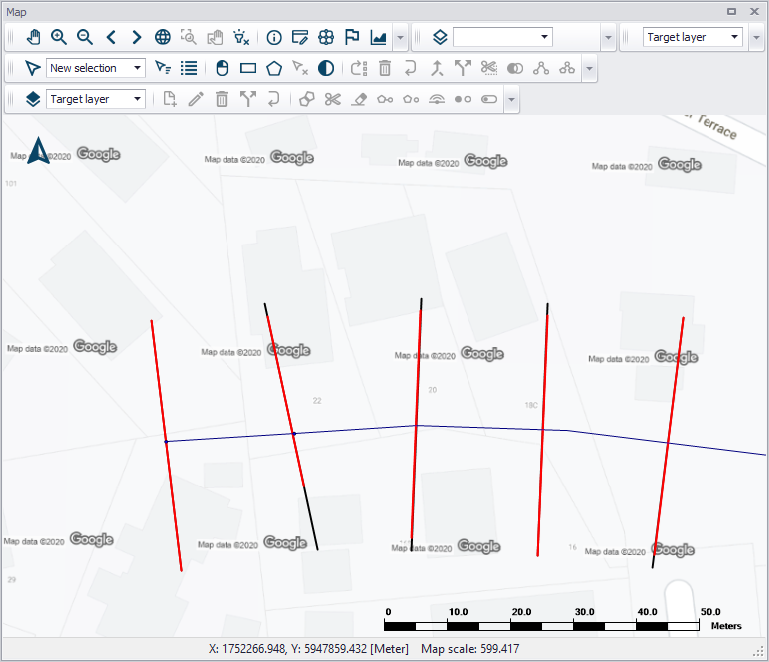The height and width of the screenshot is (662, 769).
Task: Click the undo return arrow in edit toolbar
Action: tap(274, 99)
